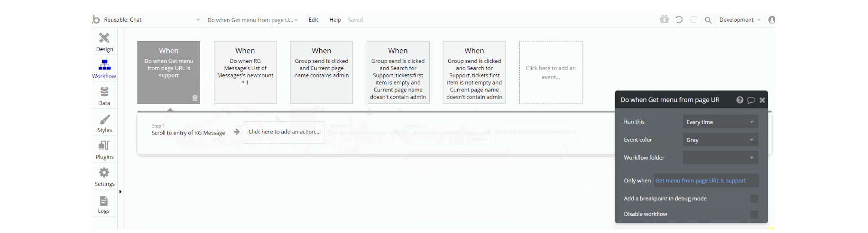Open the Event color dropdown

coord(720,140)
